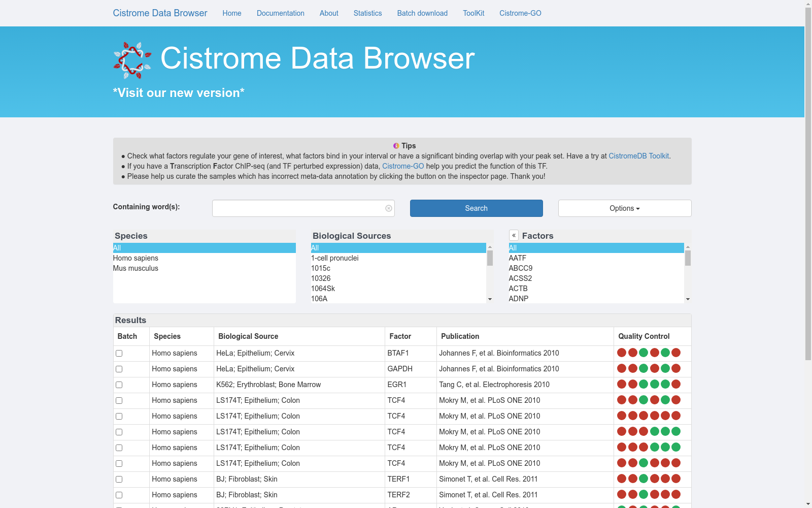The height and width of the screenshot is (508, 812).
Task: Select Homo sapiens in Species list
Action: click(x=136, y=258)
